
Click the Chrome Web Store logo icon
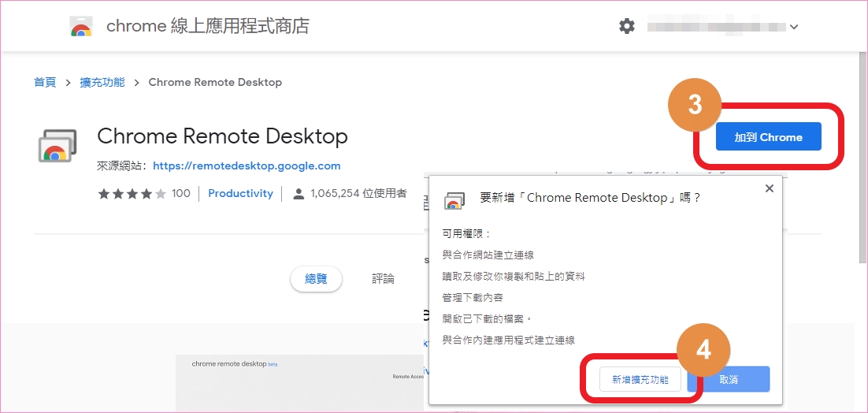point(81,26)
